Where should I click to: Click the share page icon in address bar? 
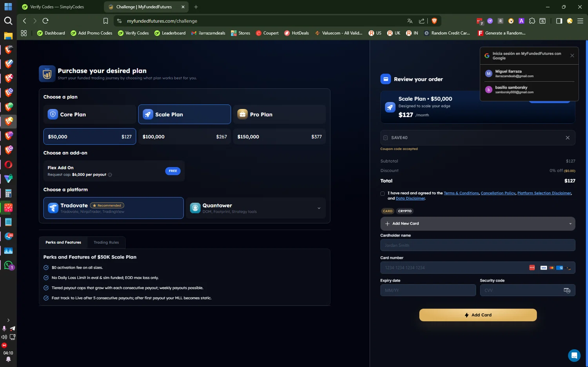422,21
